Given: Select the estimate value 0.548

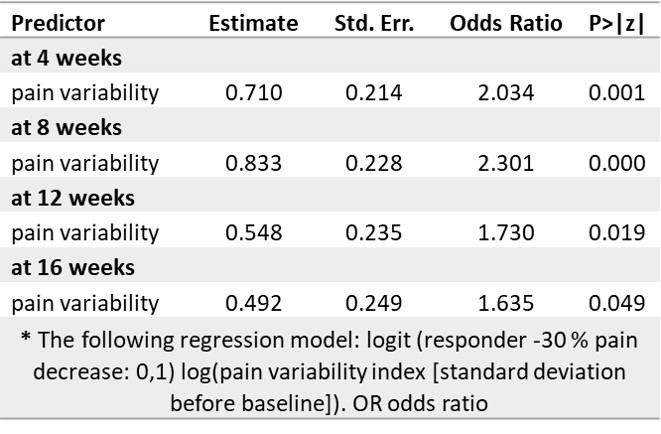Looking at the screenshot, I should point(254,233).
